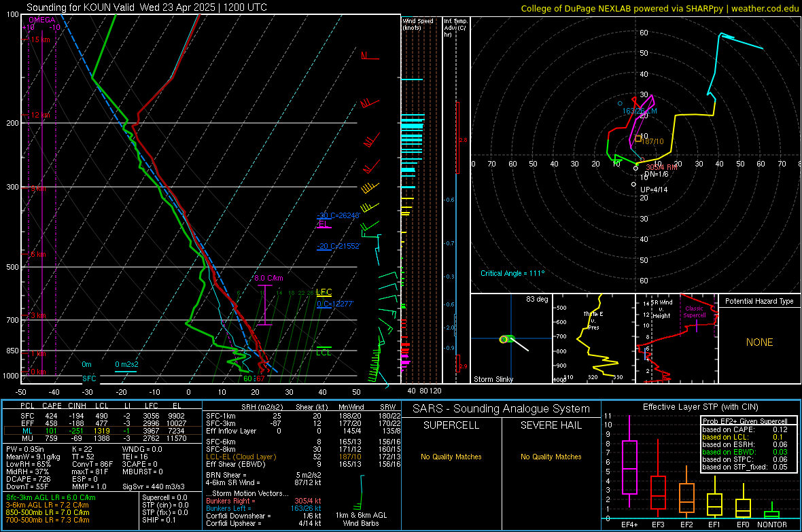Click the orange 187/10 square on hodograph
802x532 pixels.
pos(638,139)
